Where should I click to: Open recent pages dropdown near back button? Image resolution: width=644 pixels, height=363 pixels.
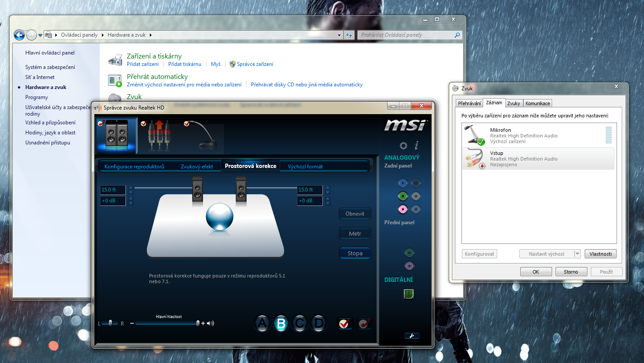point(40,35)
